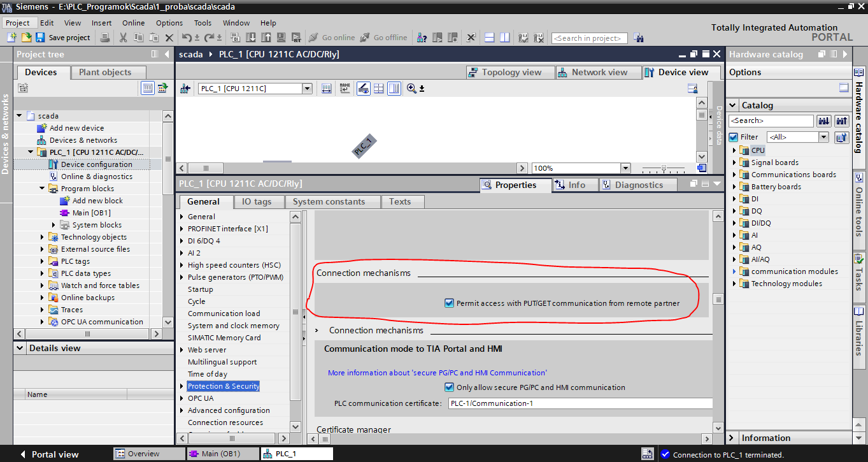Click the Accessible devices icon
868x462 pixels.
tap(422, 38)
